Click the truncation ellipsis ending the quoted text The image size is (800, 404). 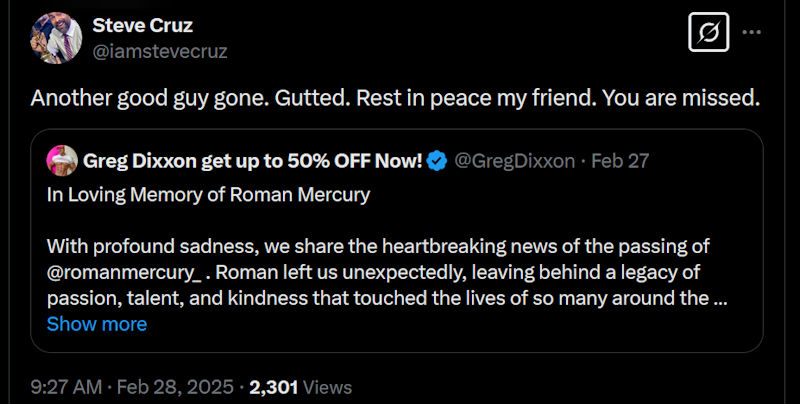(x=719, y=298)
